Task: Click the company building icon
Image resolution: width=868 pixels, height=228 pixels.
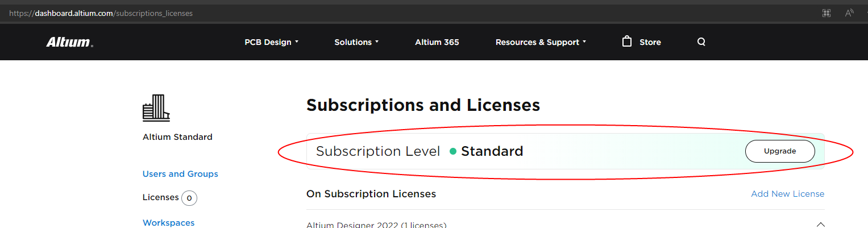Action: (156, 107)
